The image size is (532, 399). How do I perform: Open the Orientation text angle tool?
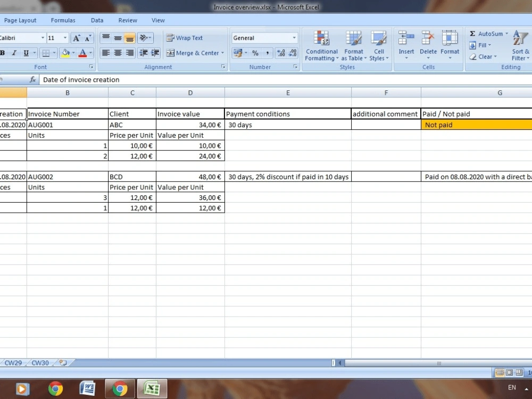pyautogui.click(x=145, y=38)
